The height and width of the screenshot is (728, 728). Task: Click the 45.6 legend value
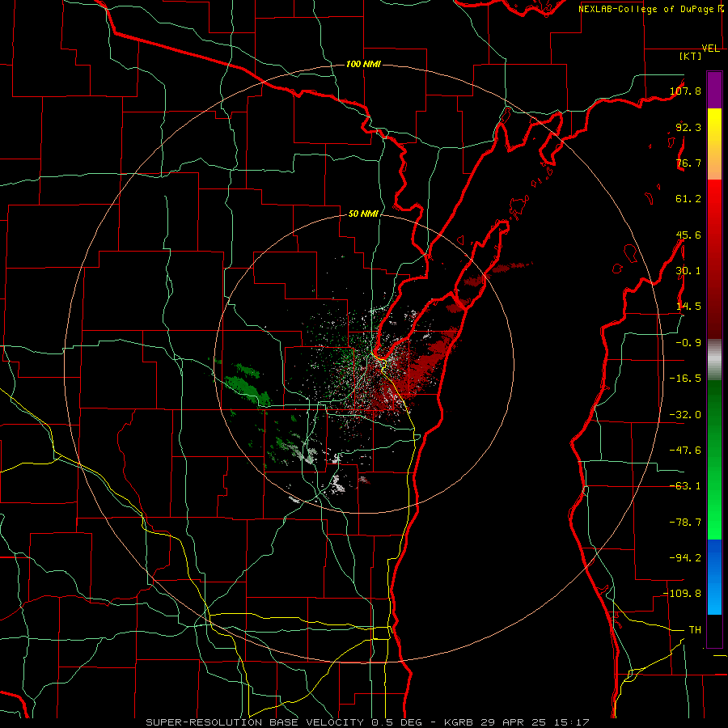688,235
